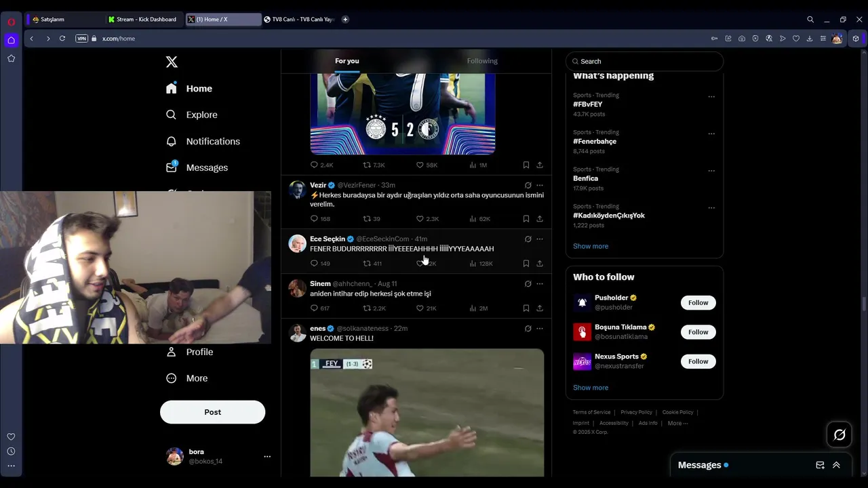This screenshot has width=868, height=488.
Task: Open the Grok floating button
Action: (x=840, y=434)
